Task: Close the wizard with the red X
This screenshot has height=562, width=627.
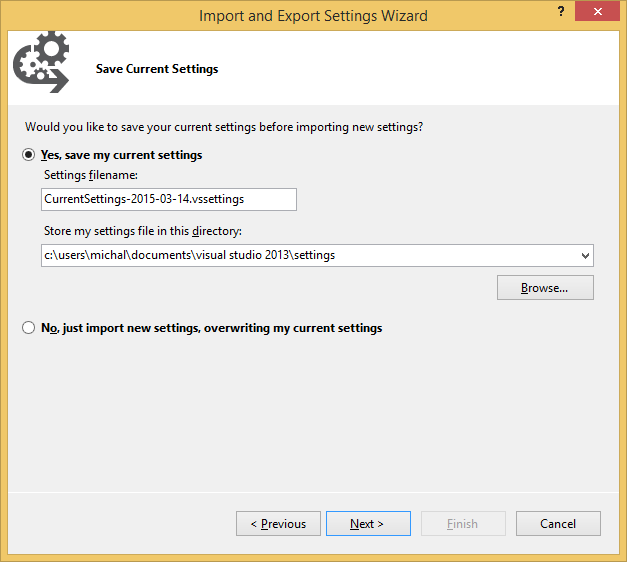Action: [x=597, y=11]
